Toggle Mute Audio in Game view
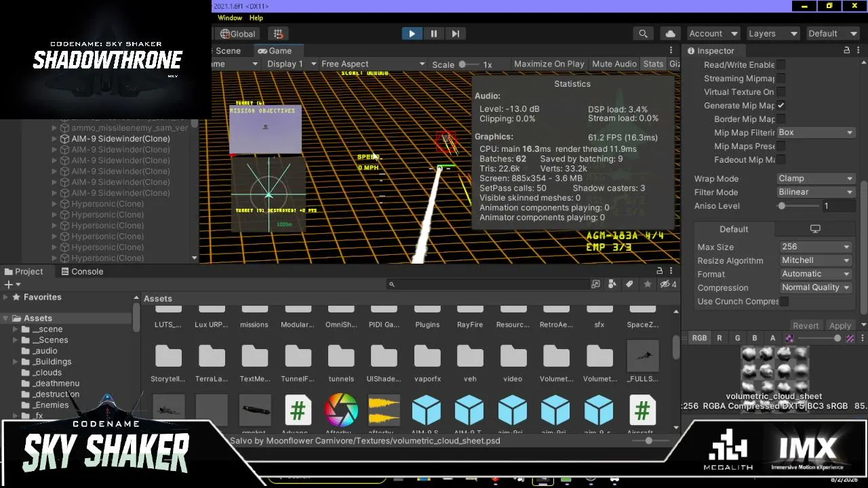Viewport: 868px width, 488px height. [x=614, y=64]
